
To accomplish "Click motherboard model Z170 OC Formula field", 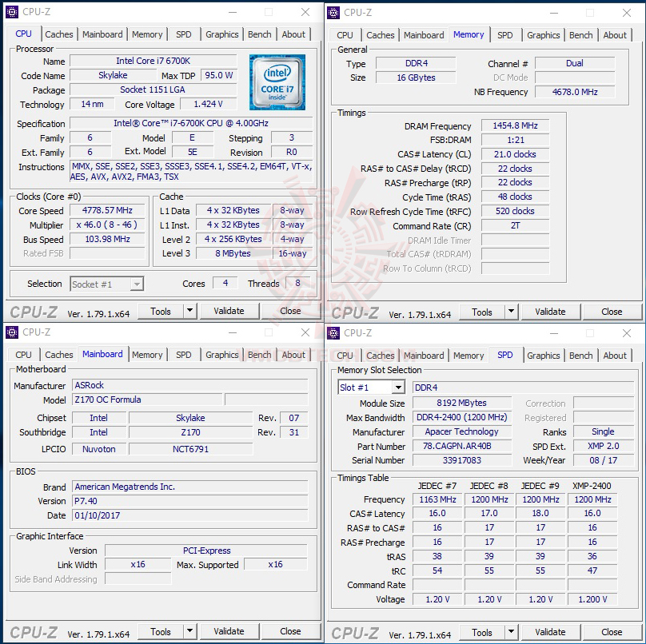I will [x=147, y=400].
